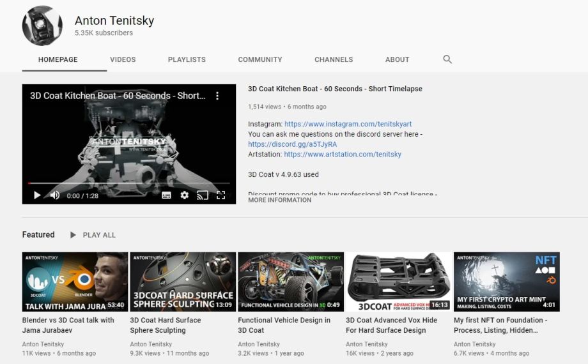Open My First Crypto Art Mint thumbnail
Image resolution: width=588 pixels, height=364 pixels.
coord(507,282)
